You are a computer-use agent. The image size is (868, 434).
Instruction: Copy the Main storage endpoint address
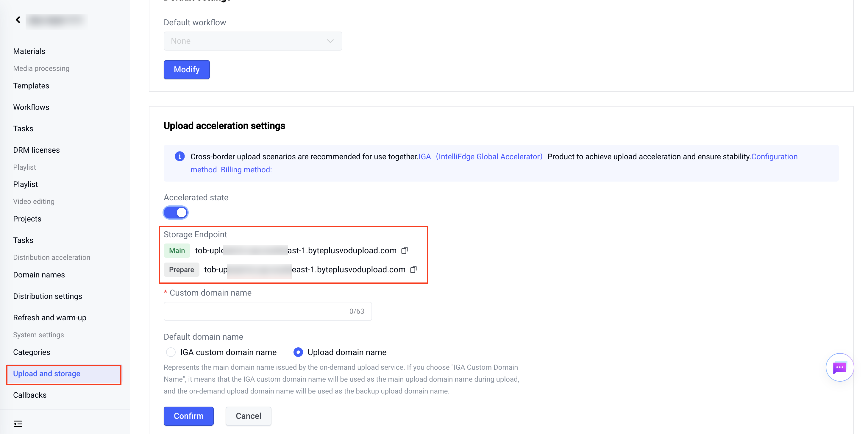pyautogui.click(x=404, y=250)
